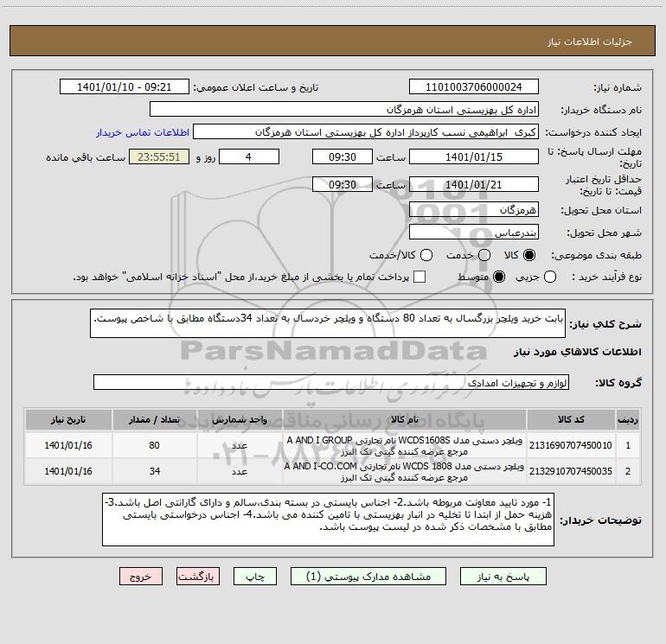
Task: Click the unit cell عدد in row 1
Action: (x=240, y=445)
